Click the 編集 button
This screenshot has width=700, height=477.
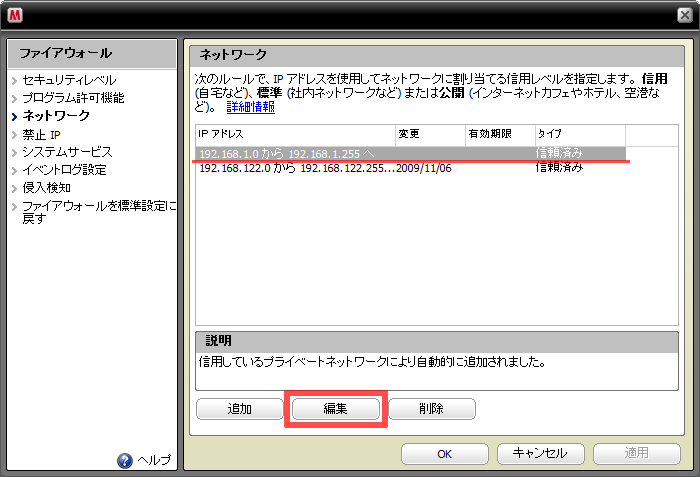click(335, 409)
